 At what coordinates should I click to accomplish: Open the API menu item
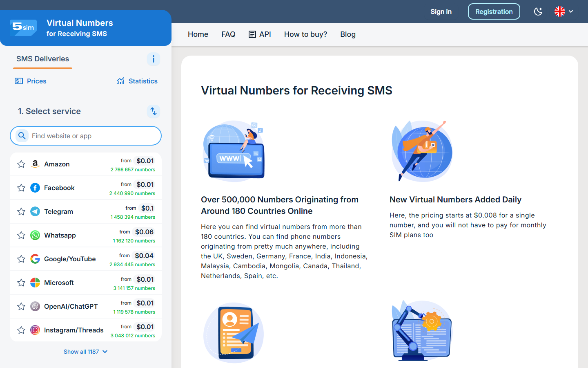(260, 34)
